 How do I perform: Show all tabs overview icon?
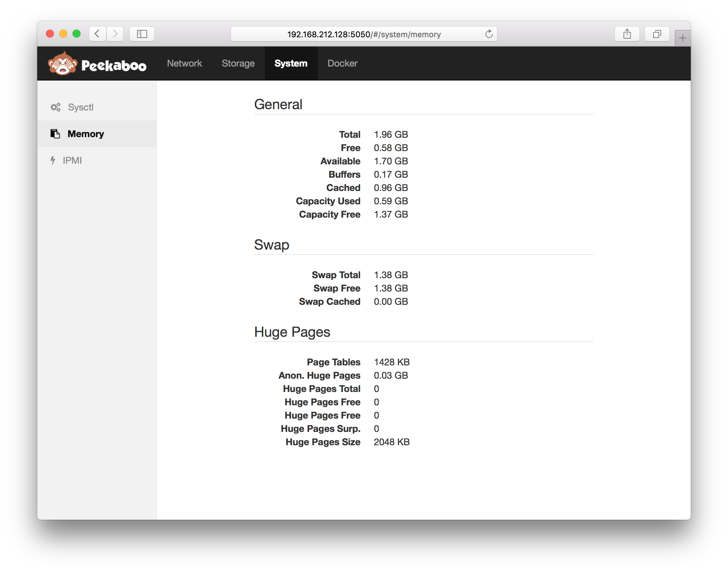[656, 34]
